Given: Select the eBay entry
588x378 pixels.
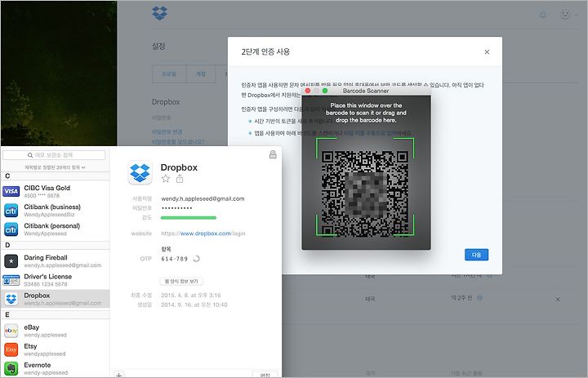Looking at the screenshot, I should click(56, 331).
